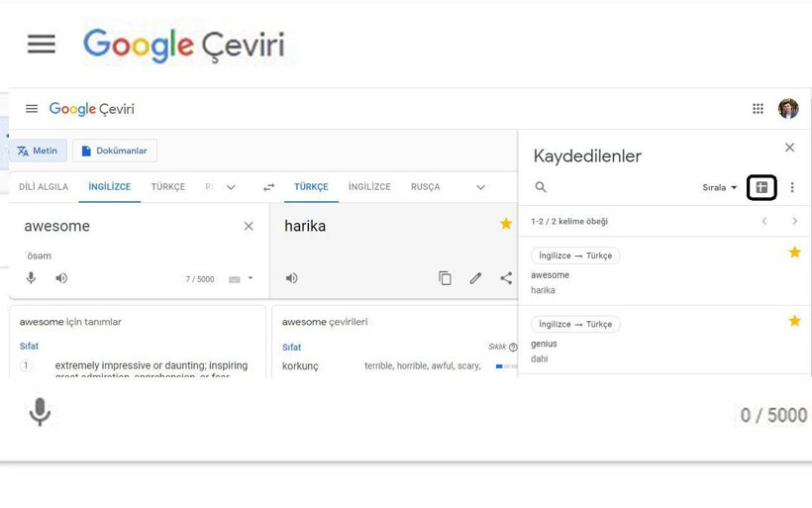Image resolution: width=812 pixels, height=508 pixels.
Task: Click the translation korkunç in the list
Action: coord(300,366)
